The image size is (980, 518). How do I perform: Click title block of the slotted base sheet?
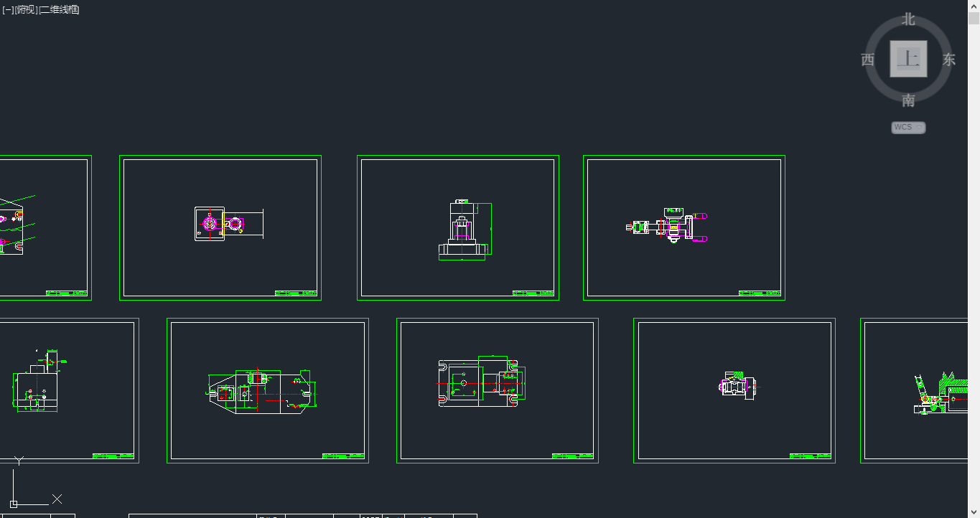coord(573,456)
